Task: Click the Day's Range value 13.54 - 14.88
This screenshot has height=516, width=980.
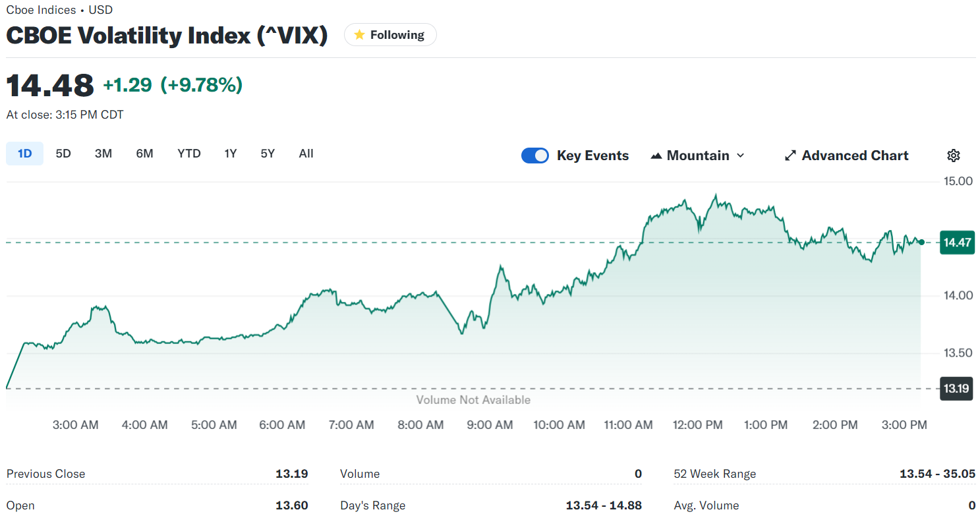Action: 604,505
